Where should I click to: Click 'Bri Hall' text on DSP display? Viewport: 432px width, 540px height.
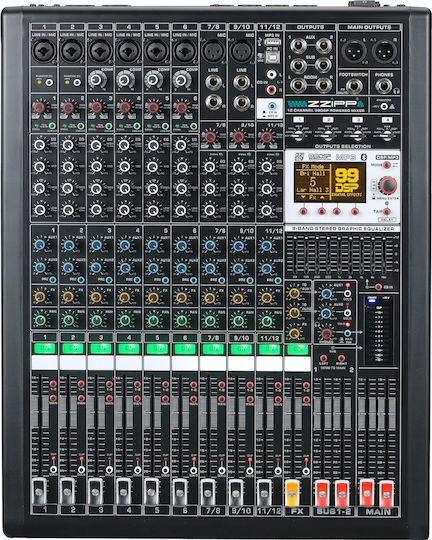coord(313,174)
